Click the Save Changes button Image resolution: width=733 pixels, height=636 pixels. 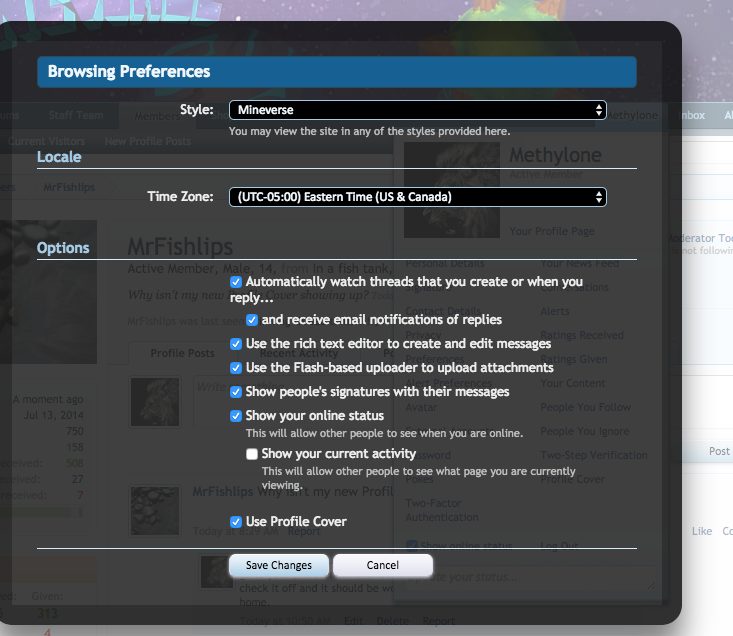click(279, 565)
